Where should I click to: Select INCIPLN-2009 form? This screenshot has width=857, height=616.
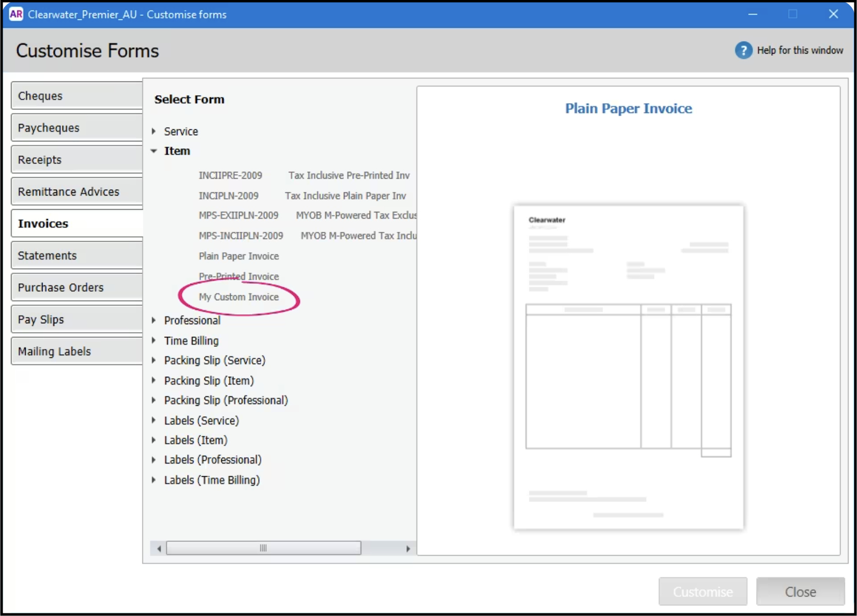pyautogui.click(x=228, y=196)
